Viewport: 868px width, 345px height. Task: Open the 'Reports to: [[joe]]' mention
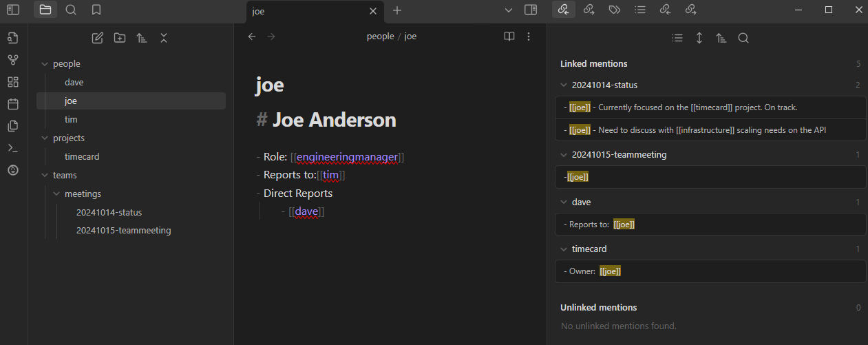click(x=710, y=224)
